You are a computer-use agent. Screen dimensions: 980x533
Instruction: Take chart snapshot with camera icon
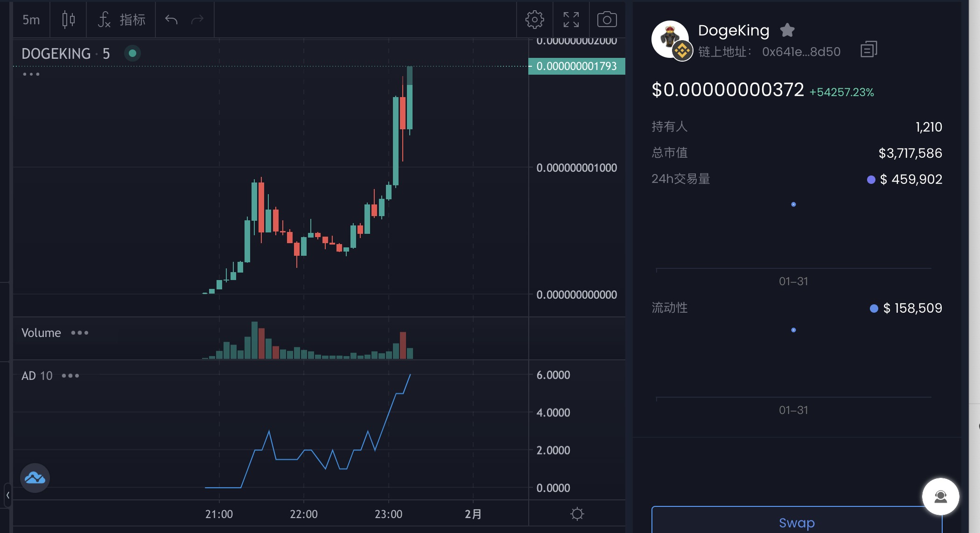pos(607,20)
